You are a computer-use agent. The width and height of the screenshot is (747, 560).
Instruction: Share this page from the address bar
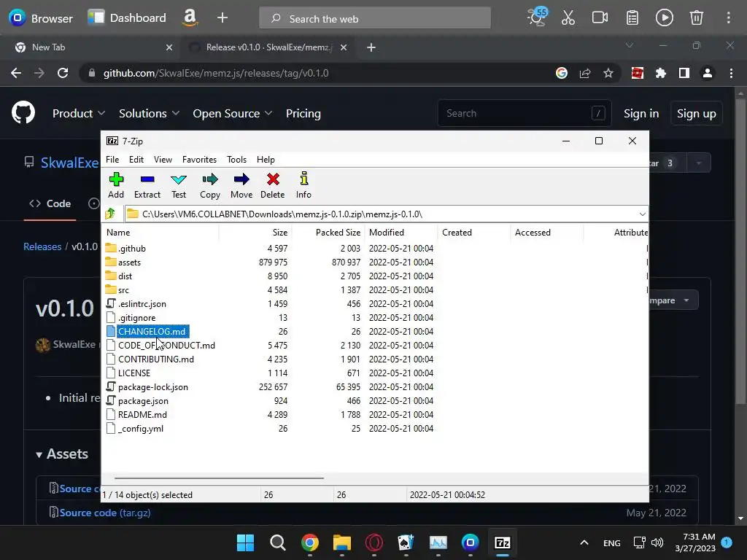pos(585,73)
